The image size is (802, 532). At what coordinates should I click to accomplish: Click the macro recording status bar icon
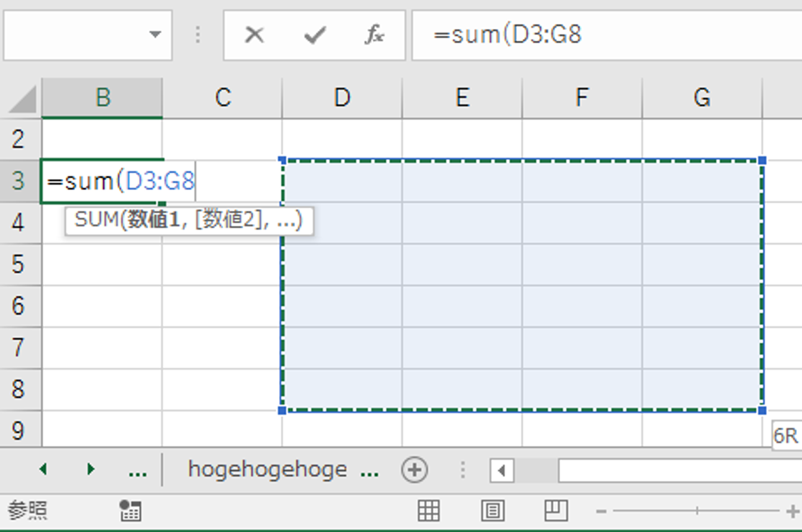tap(130, 510)
